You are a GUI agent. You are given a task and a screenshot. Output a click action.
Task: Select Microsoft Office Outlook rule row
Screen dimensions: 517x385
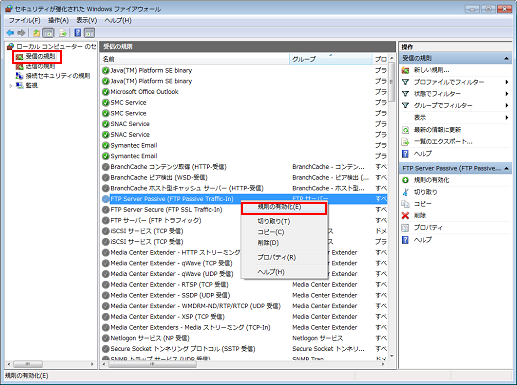tap(244, 92)
